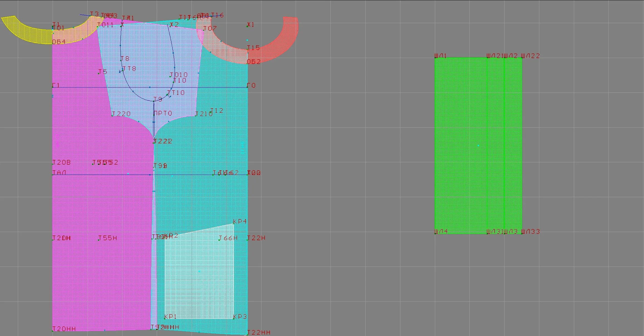Select the point labeled T5
This screenshot has height=336, width=644.
(x=102, y=72)
